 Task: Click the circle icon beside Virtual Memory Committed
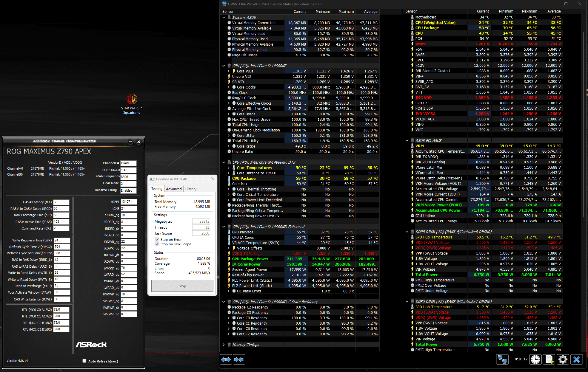(229, 23)
